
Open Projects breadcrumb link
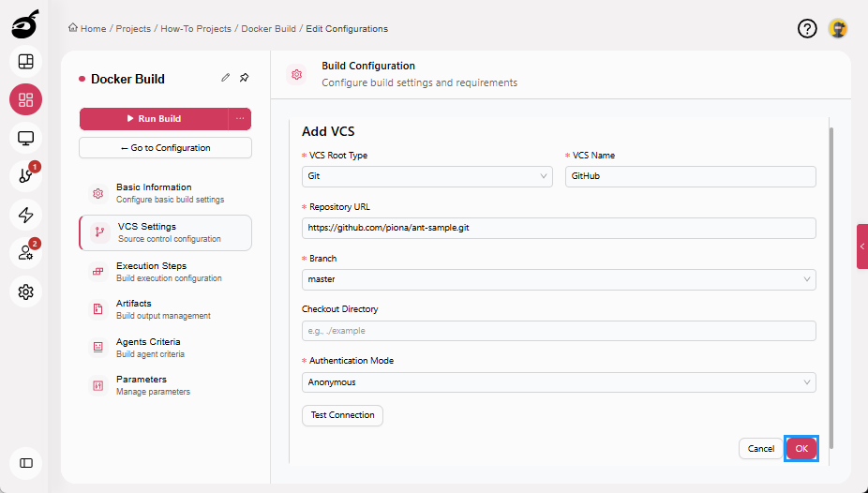[x=133, y=29]
